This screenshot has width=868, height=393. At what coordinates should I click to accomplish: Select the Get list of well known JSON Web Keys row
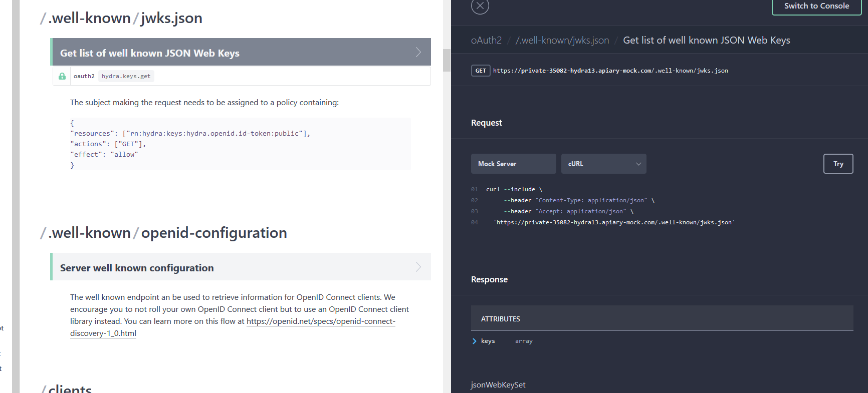click(241, 52)
